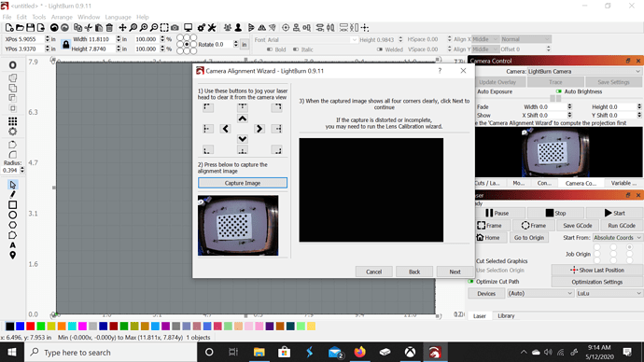This screenshot has height=362, width=644.
Task: Select the Pan/move arrows icon
Action: click(122, 27)
